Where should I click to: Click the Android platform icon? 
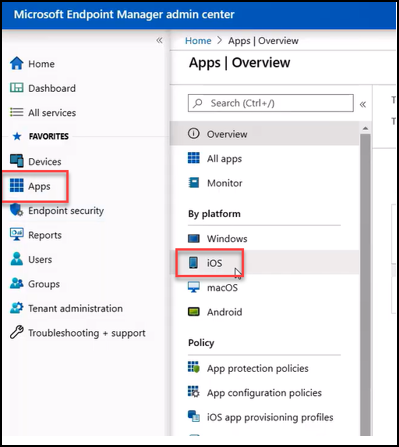pos(194,312)
